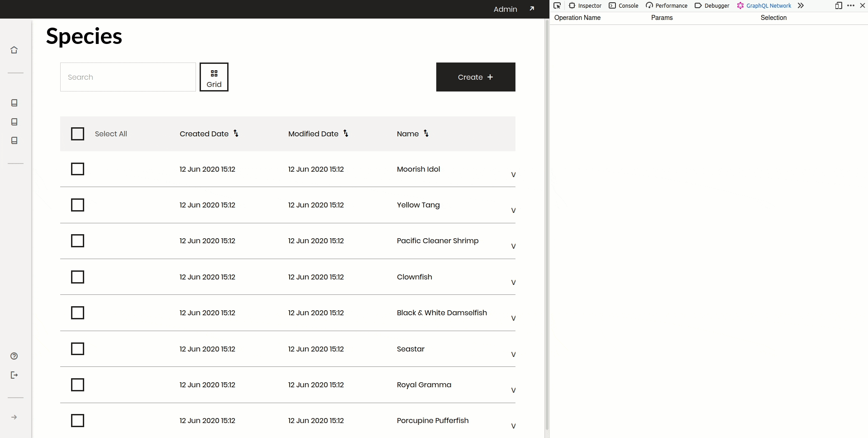Open the devtools more options ellipsis
The height and width of the screenshot is (438, 868).
click(851, 5)
